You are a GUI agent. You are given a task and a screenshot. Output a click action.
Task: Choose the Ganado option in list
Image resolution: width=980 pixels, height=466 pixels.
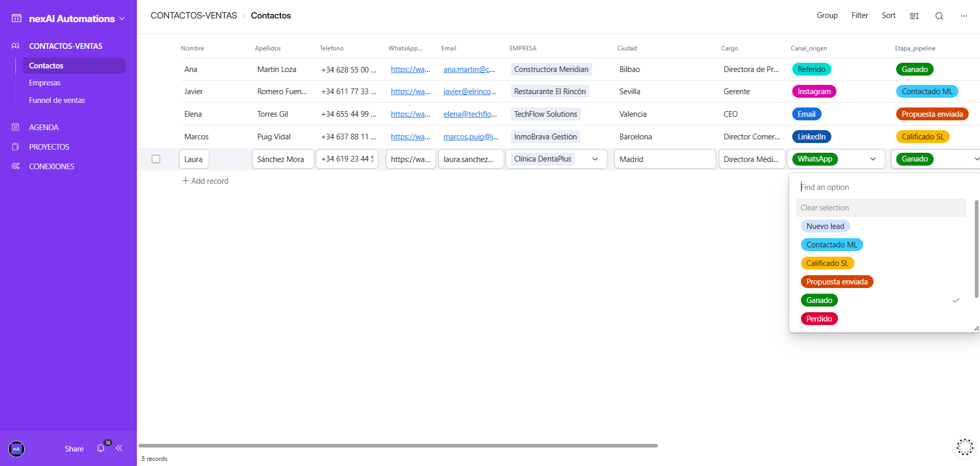point(819,300)
